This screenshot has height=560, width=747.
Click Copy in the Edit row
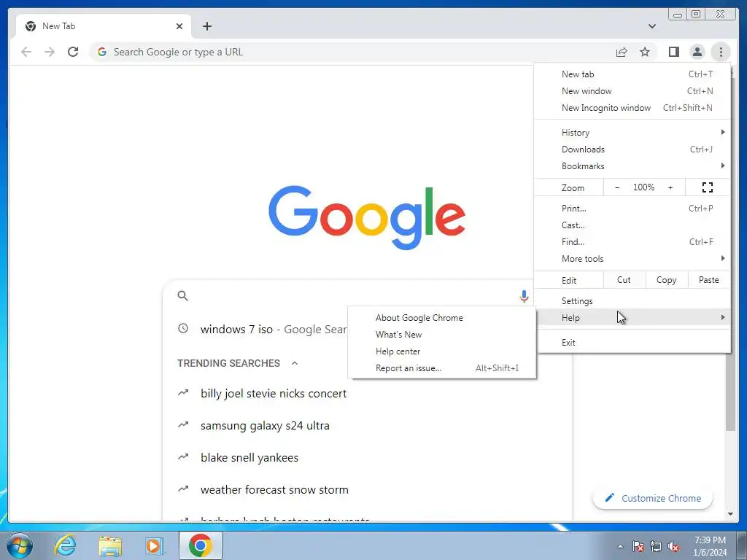click(x=667, y=280)
